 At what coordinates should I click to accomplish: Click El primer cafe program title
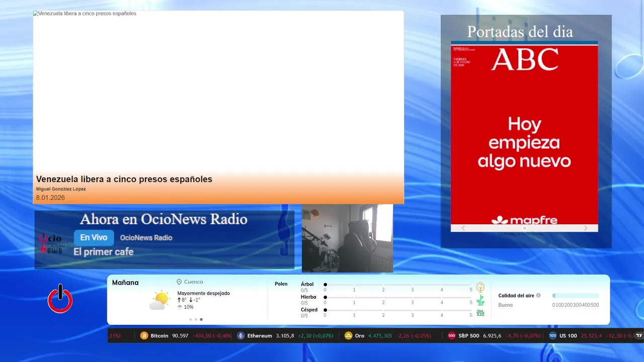point(104,252)
